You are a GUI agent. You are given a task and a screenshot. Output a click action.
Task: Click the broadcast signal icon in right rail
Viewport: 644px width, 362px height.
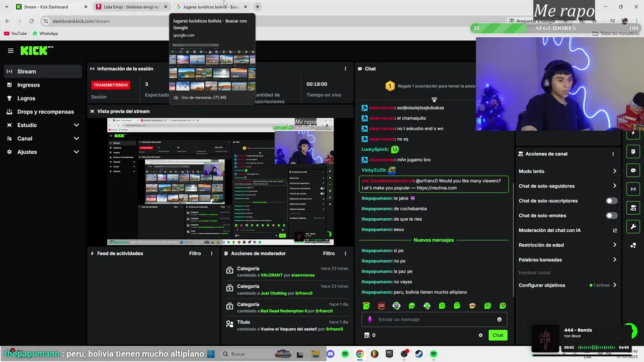coord(633,189)
